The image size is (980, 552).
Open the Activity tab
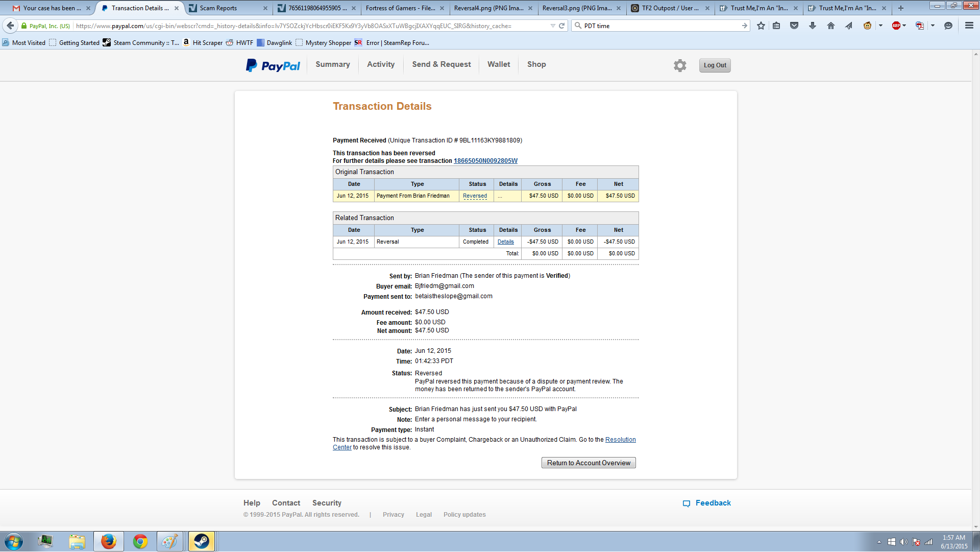pyautogui.click(x=381, y=64)
